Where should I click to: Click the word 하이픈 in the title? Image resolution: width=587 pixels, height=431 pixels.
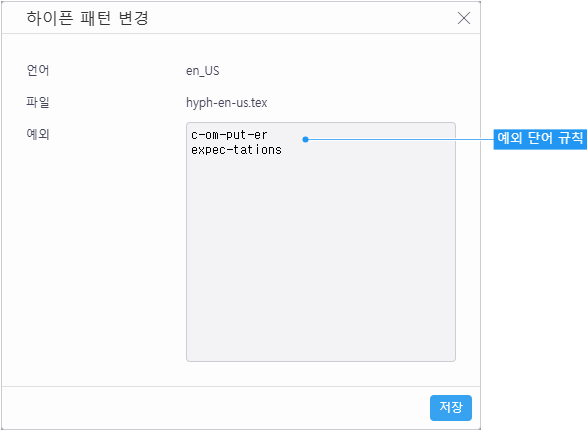coord(49,18)
